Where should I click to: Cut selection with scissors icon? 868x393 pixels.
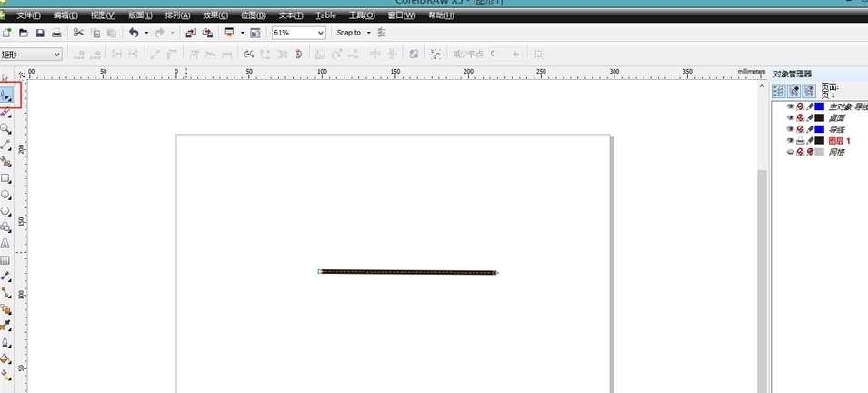tap(78, 33)
